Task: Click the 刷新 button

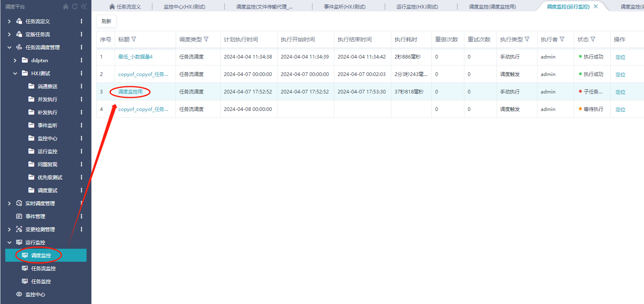Action: point(106,21)
